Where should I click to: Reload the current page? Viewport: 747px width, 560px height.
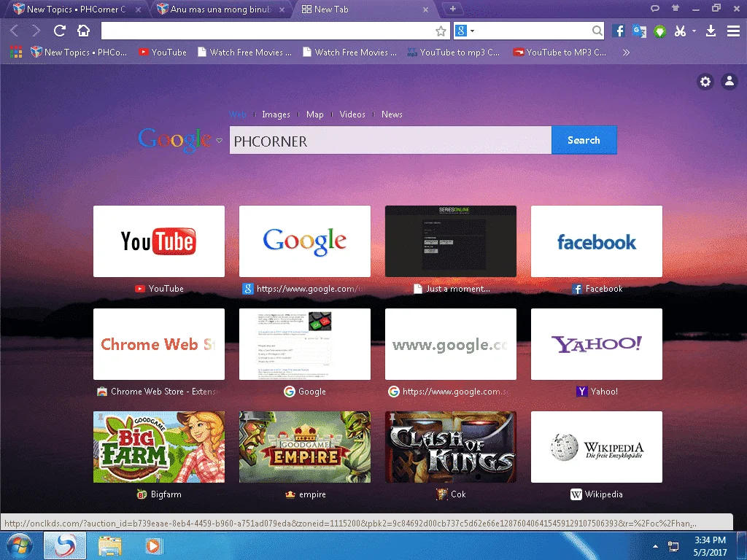point(60,31)
